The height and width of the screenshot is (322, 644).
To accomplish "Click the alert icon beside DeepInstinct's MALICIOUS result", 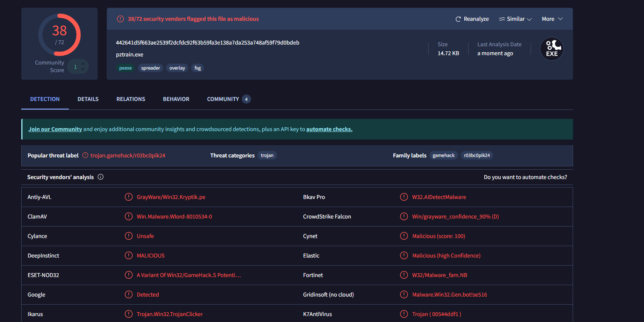I will (x=128, y=256).
